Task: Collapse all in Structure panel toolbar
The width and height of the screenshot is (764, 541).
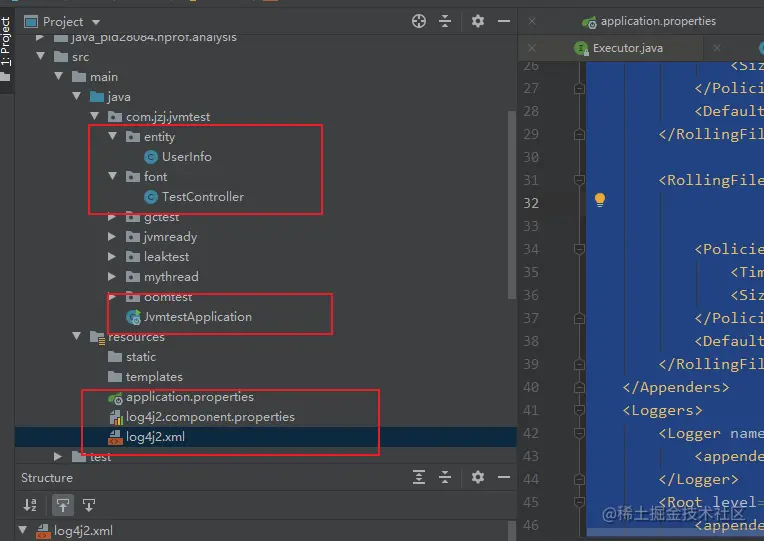Action: 445,477
